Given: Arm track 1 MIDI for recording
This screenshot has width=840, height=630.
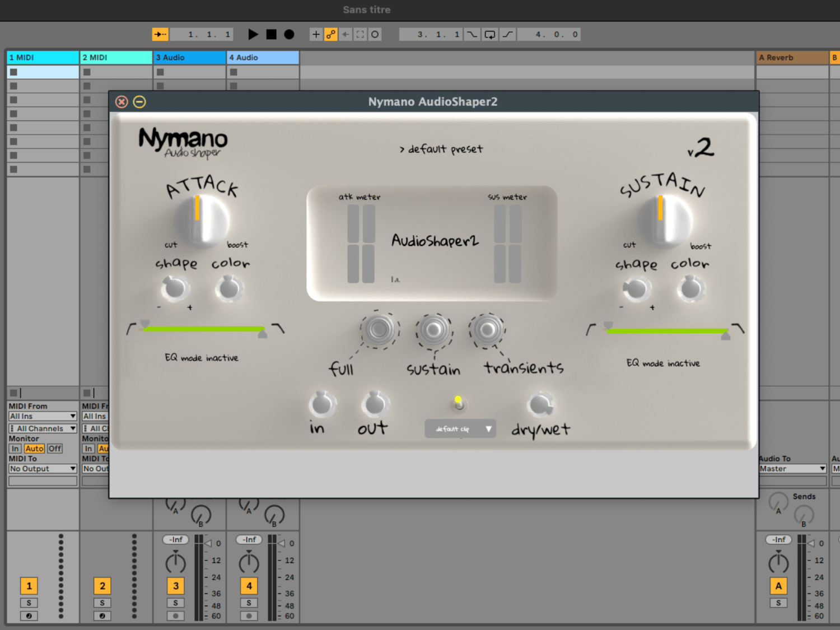Looking at the screenshot, I should [x=29, y=615].
